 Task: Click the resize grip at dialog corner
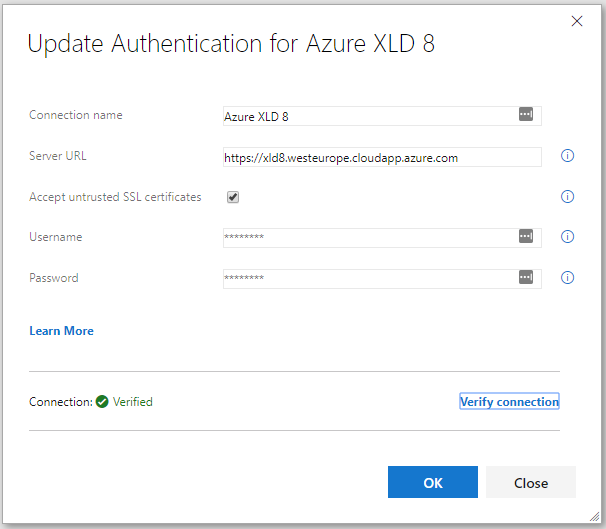click(x=595, y=517)
